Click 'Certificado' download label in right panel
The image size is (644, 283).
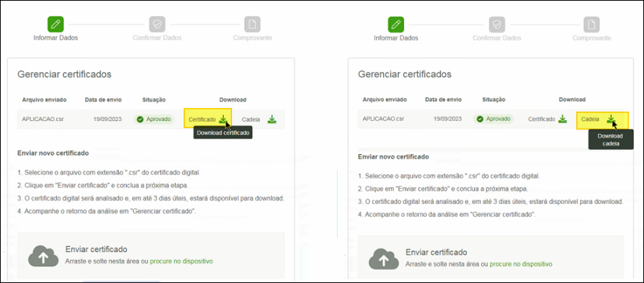[x=542, y=119]
